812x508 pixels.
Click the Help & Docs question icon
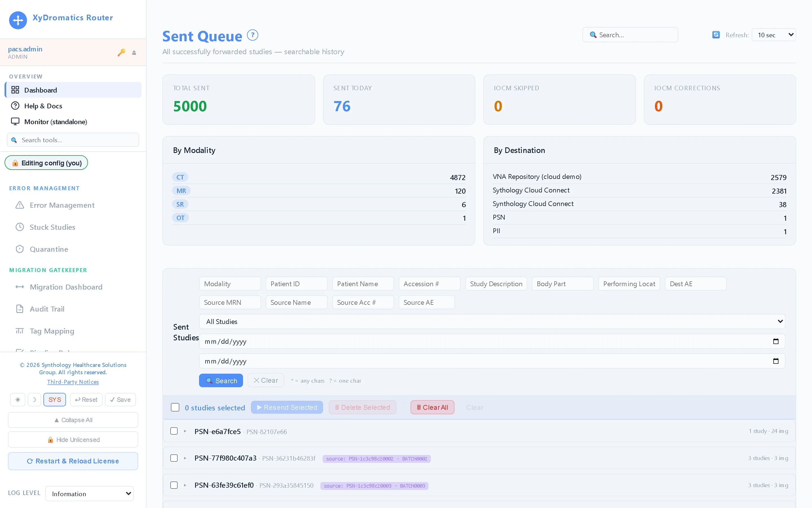tap(15, 106)
